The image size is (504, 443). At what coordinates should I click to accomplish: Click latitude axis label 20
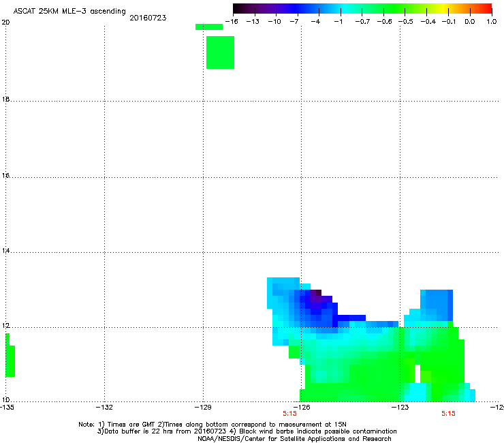coord(5,22)
